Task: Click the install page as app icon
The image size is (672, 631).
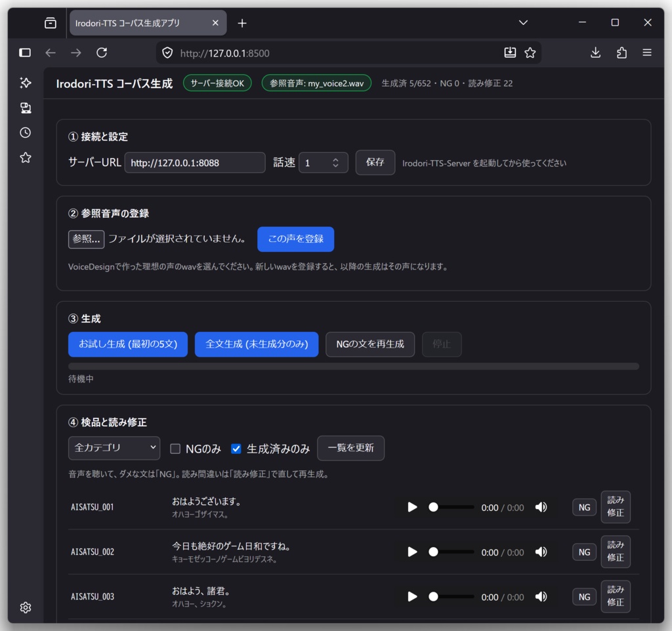Action: coord(510,52)
